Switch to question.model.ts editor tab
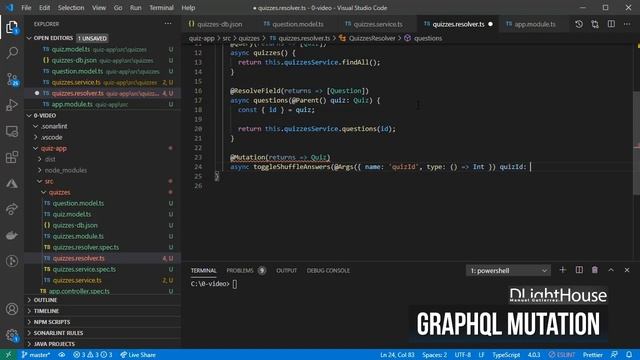The width and height of the screenshot is (640, 360). coord(297,24)
